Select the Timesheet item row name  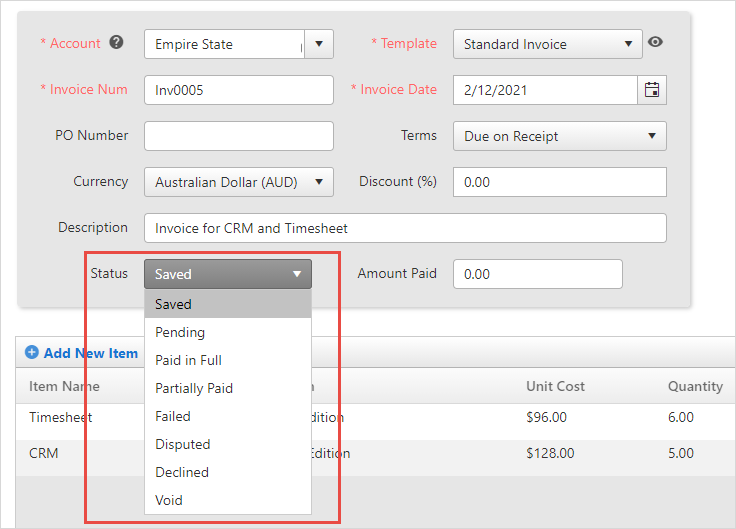tap(61, 417)
